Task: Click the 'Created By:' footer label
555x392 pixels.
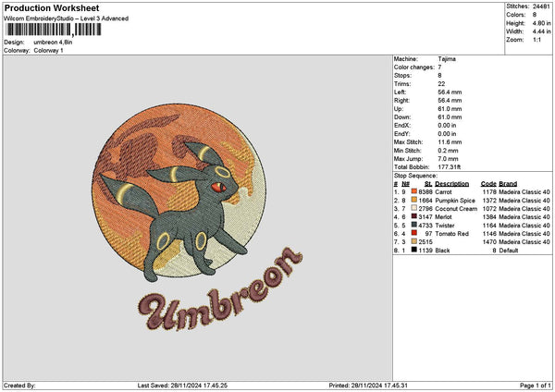Action: (19, 386)
